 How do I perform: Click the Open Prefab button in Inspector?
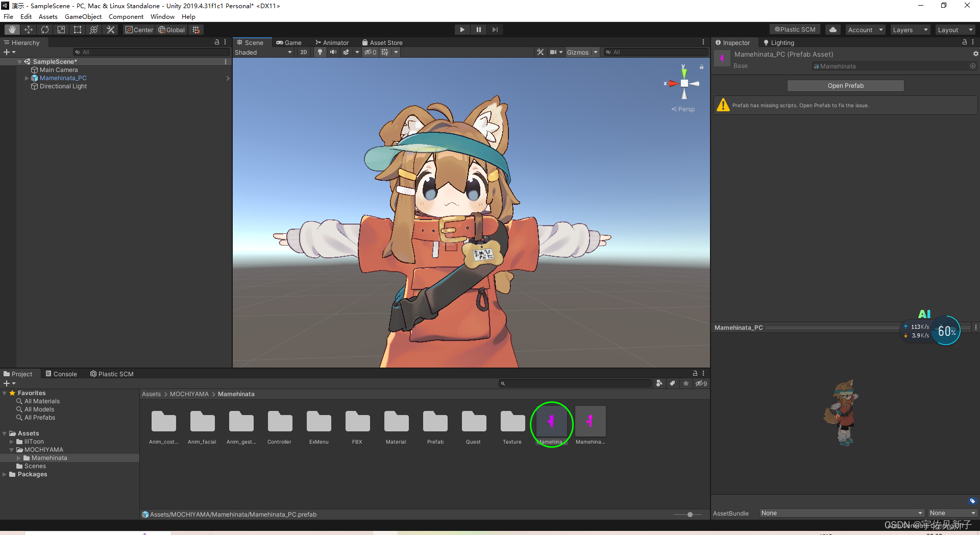tap(845, 85)
